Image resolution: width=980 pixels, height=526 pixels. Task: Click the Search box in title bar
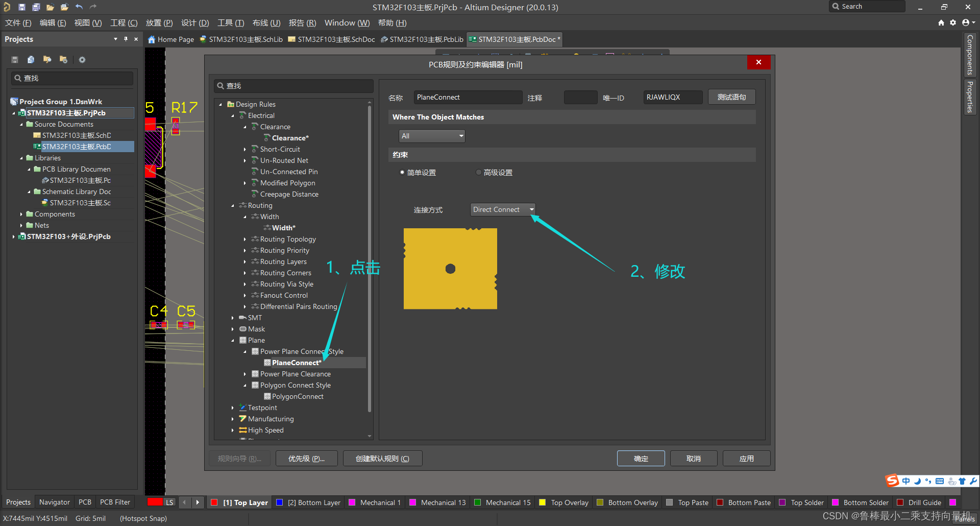(x=867, y=7)
